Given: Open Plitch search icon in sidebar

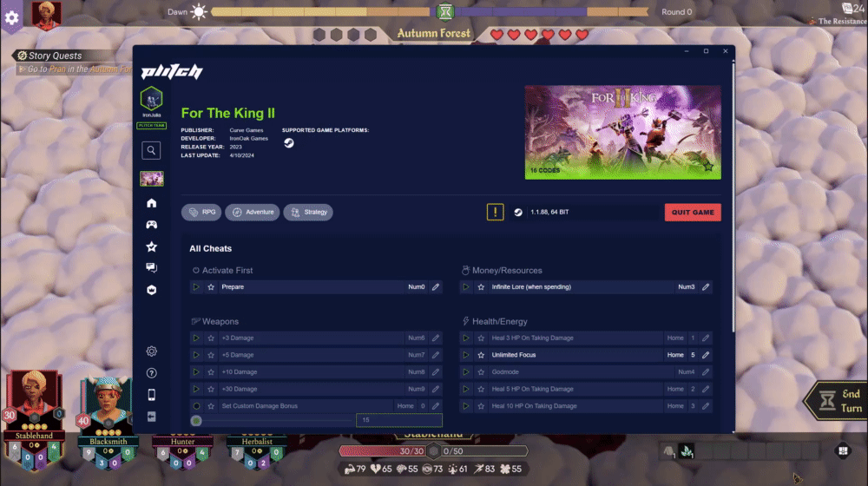Looking at the screenshot, I should 151,150.
